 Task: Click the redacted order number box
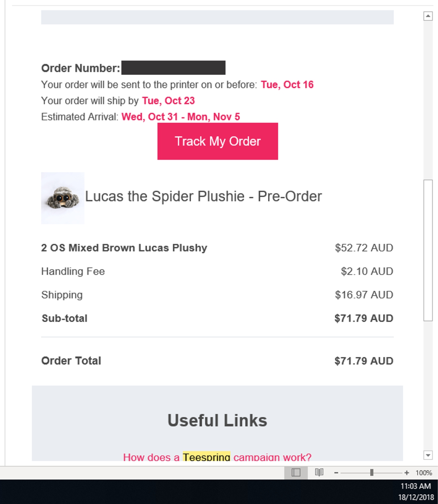(x=173, y=68)
